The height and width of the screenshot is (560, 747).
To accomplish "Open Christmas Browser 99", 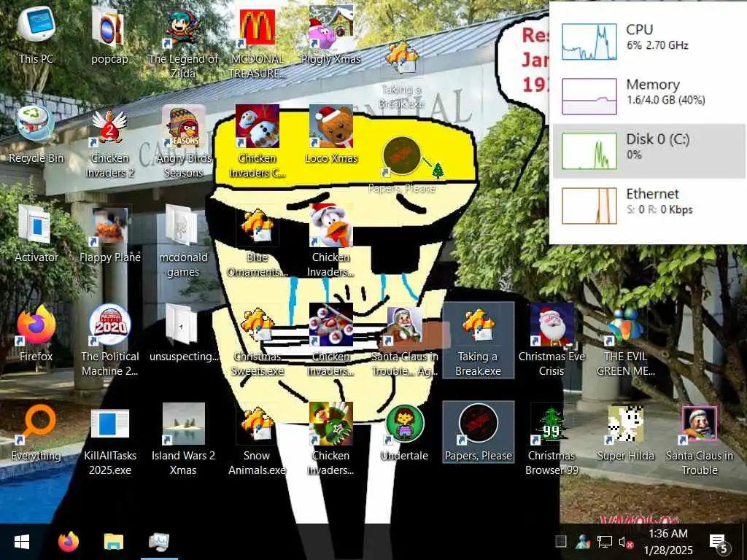I will [551, 439].
